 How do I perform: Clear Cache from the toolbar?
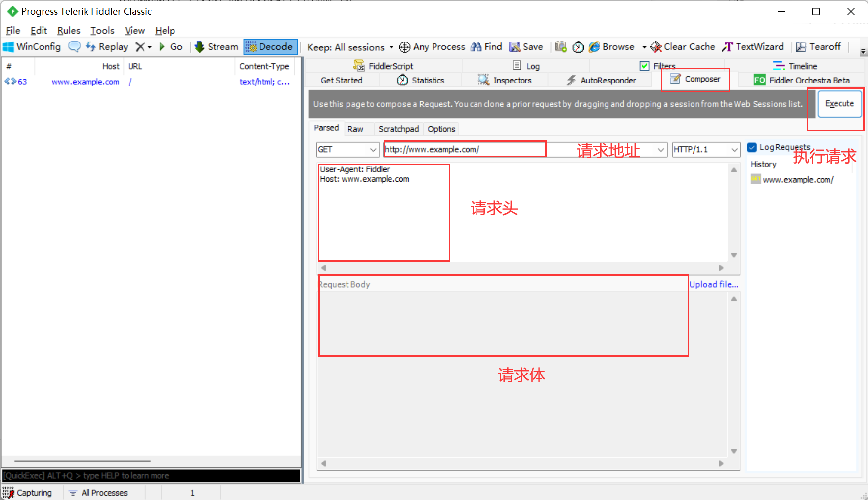683,47
